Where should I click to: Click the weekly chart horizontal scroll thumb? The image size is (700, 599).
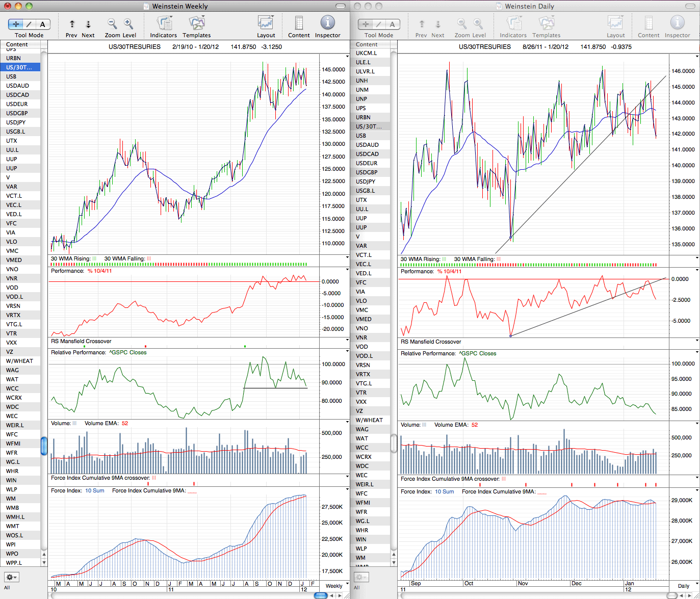tap(321, 595)
